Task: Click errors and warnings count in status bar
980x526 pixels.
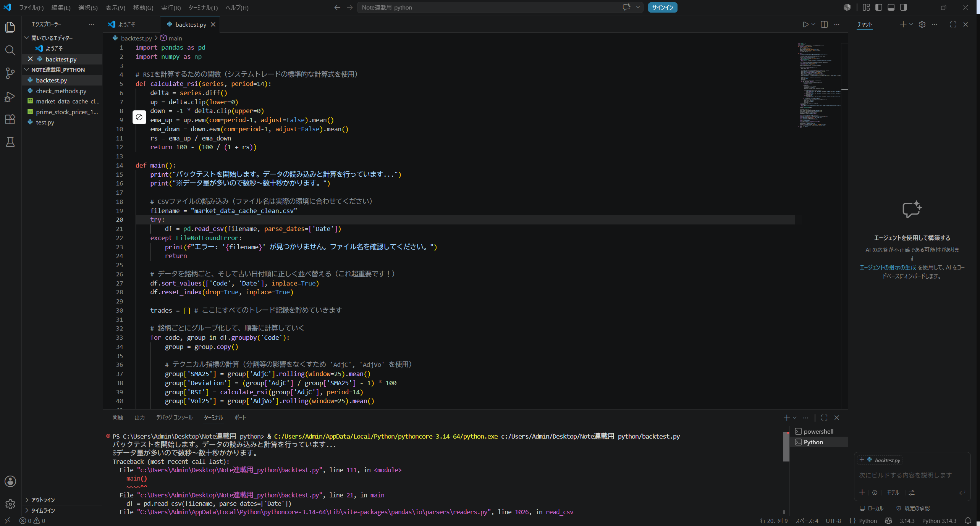Action: (32, 521)
